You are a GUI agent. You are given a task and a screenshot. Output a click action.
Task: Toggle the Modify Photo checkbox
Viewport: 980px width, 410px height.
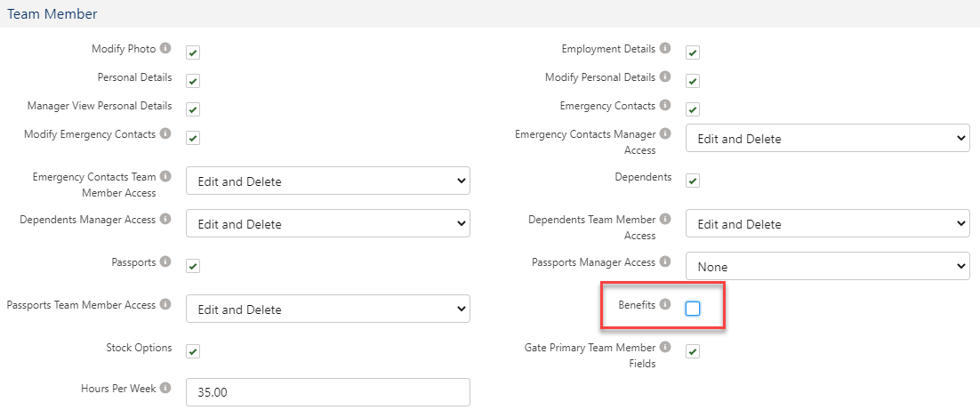coord(193,52)
